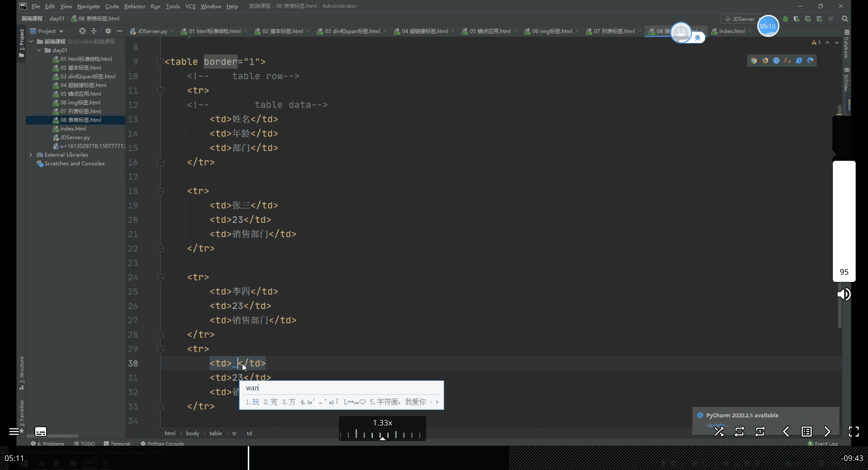Click the Profile run icon
The width and height of the screenshot is (868, 470).
pos(808,19)
